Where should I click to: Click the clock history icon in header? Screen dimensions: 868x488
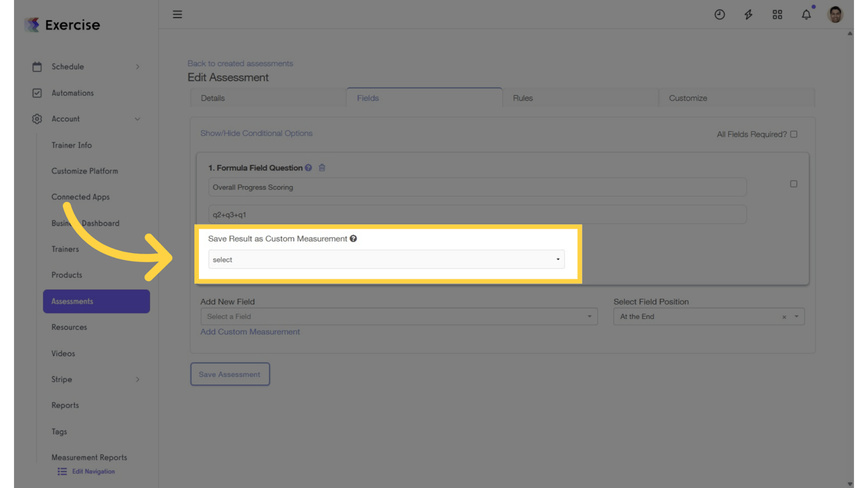[x=719, y=14]
